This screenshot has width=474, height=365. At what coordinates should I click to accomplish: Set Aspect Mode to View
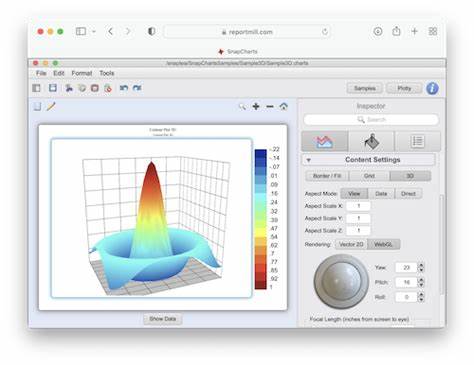click(x=354, y=194)
